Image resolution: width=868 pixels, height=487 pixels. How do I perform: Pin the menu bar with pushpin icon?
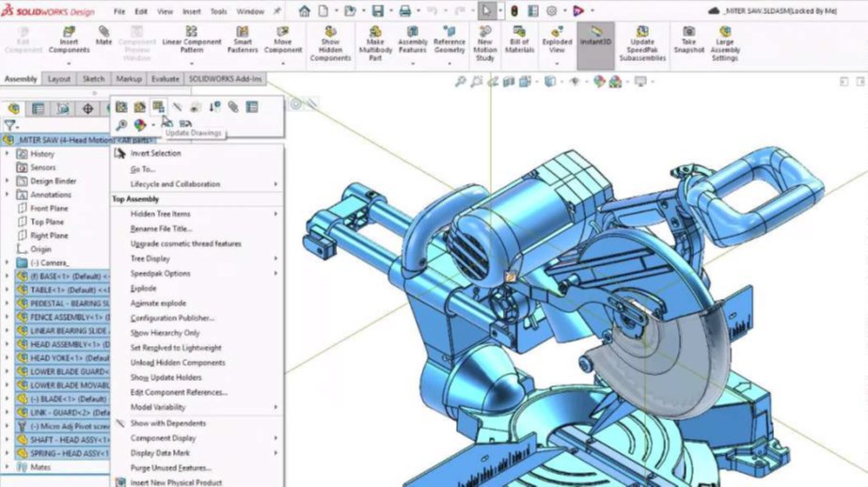(276, 10)
